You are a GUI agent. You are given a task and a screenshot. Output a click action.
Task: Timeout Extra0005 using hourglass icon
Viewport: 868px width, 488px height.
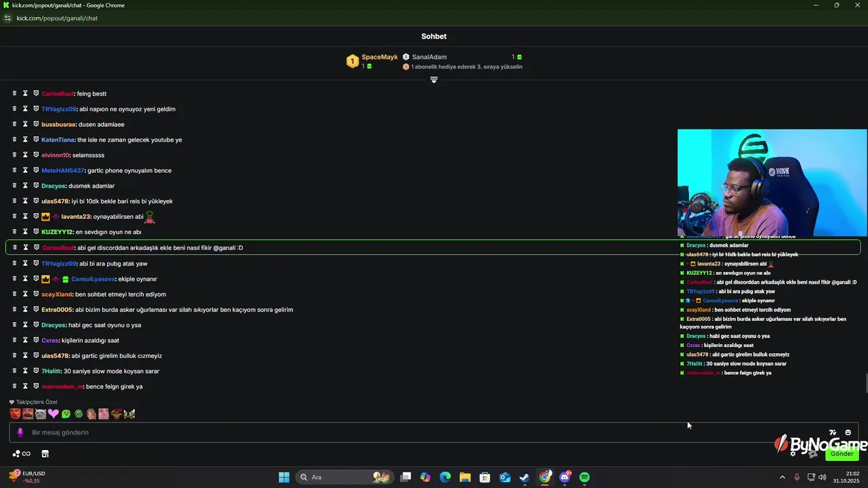pos(25,310)
